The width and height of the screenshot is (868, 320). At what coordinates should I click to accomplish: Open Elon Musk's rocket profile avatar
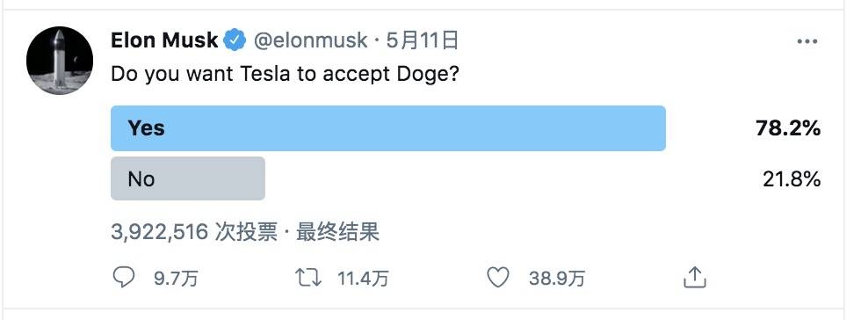(60, 60)
